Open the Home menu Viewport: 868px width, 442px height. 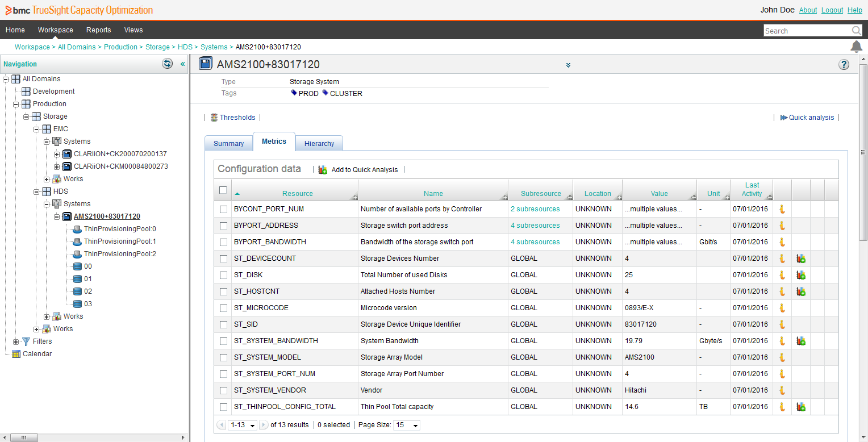click(15, 30)
